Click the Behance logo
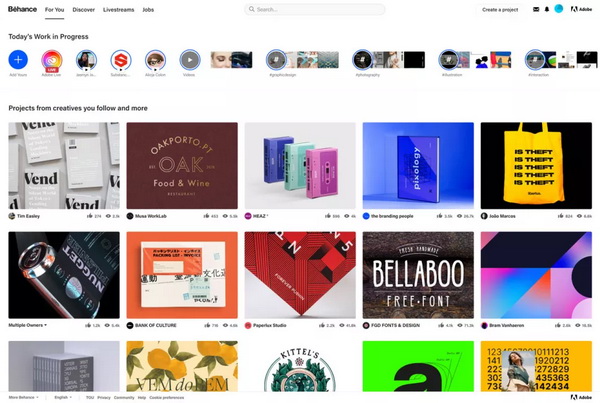 tap(23, 9)
